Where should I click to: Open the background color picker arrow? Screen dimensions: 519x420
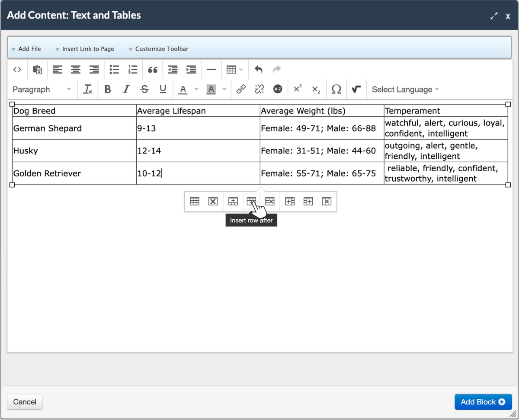click(224, 90)
